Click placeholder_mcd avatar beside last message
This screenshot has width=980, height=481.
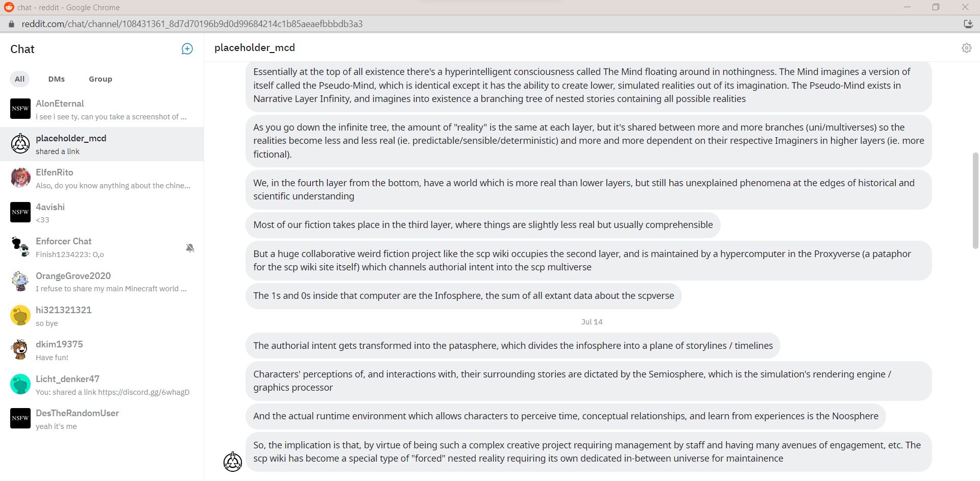[233, 462]
